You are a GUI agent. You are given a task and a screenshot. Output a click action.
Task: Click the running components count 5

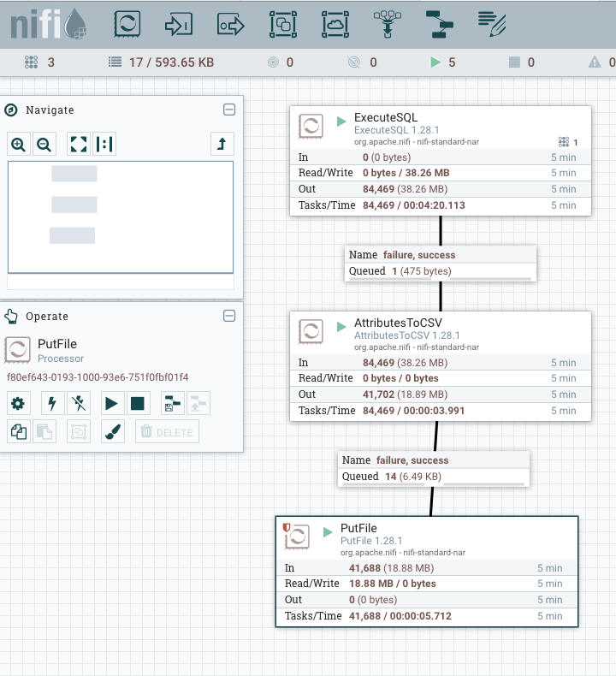tap(452, 62)
